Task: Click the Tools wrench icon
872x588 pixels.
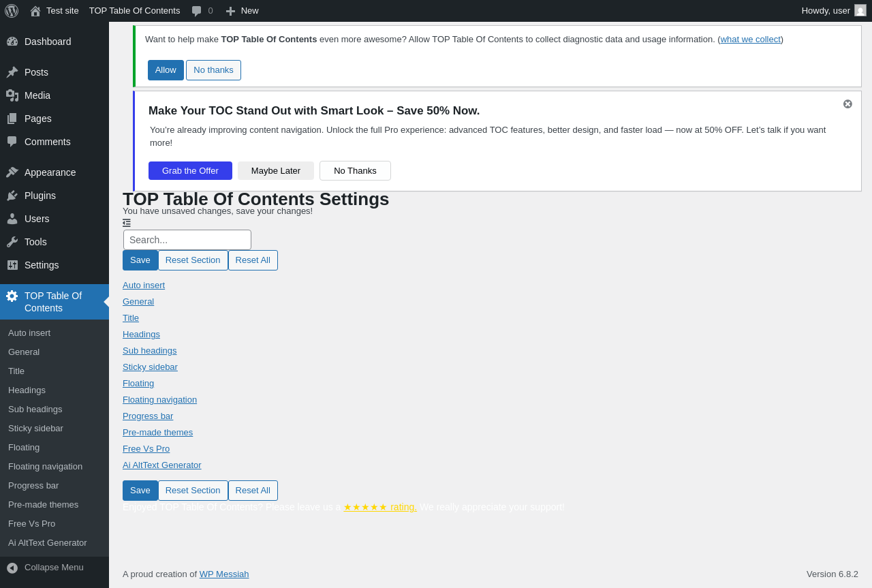Action: click(x=12, y=242)
